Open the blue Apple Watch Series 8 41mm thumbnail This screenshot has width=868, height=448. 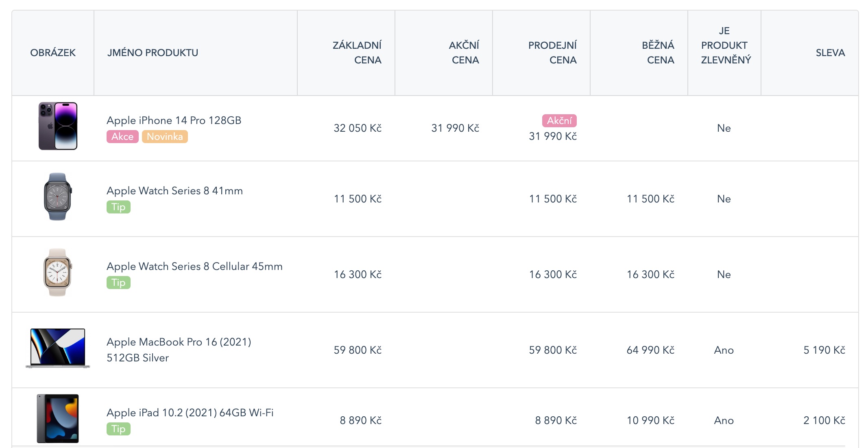57,197
